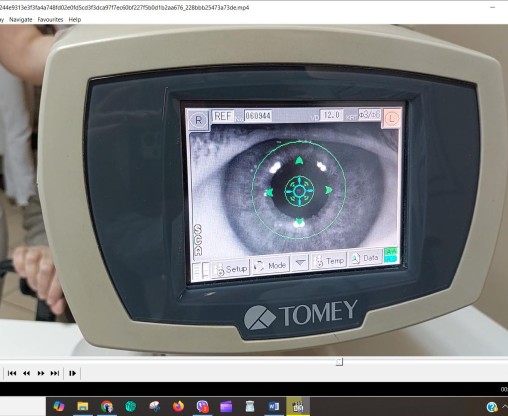This screenshot has width=508, height=416.
Task: Open the ChatGPT taskbar icon
Action: tap(131, 406)
